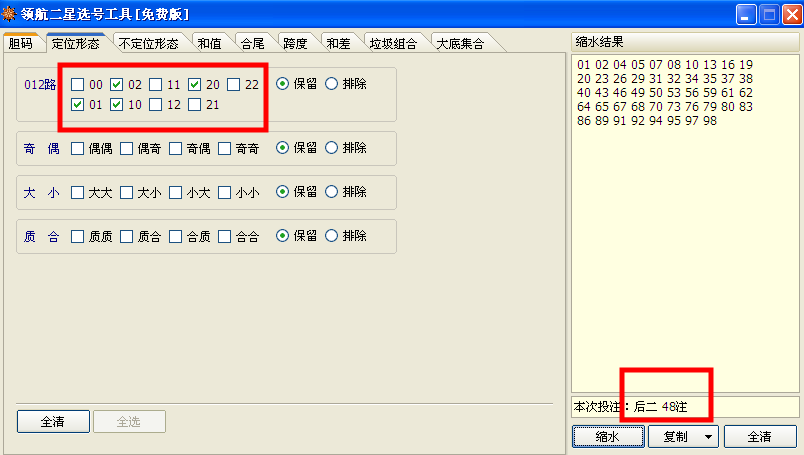Check the 奇偶 checkbox
Image resolution: width=804 pixels, height=455 pixels.
(x=175, y=149)
